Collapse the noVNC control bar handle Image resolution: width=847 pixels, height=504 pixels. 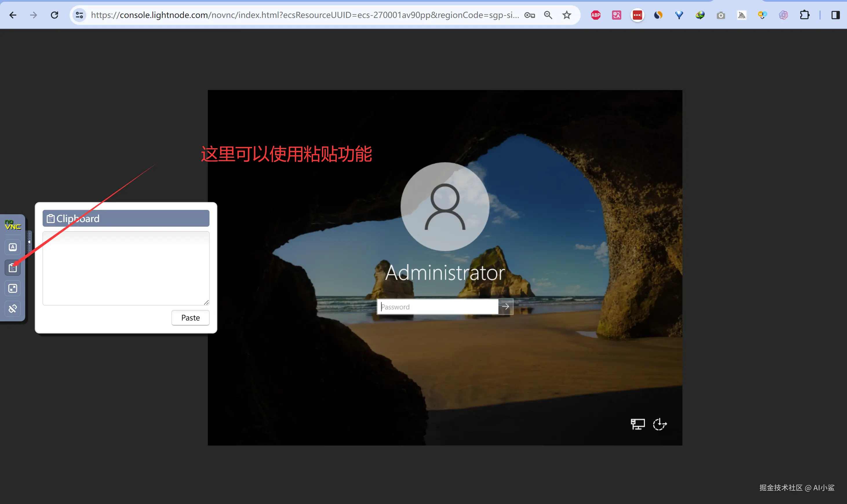coord(29,242)
